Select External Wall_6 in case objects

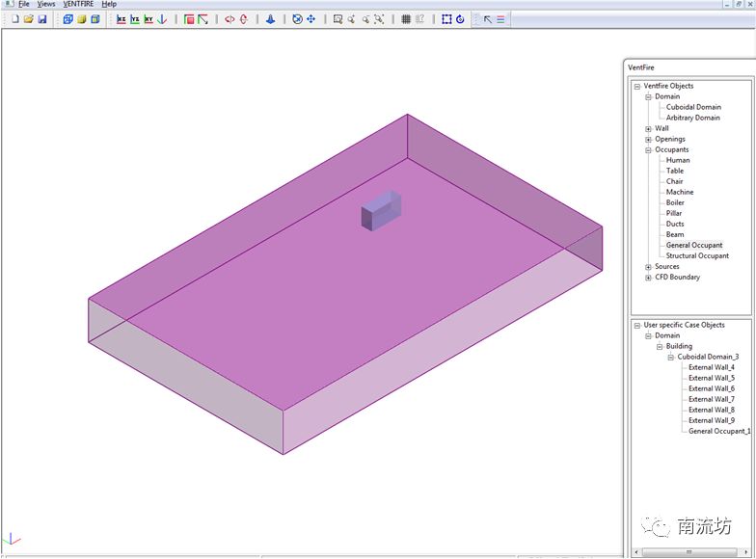pos(711,388)
